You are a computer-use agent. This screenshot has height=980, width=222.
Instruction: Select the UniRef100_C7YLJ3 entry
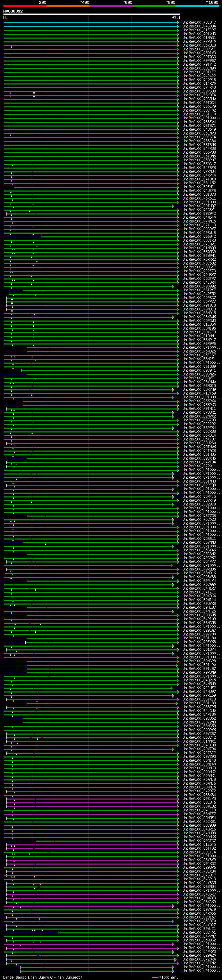pyautogui.click(x=199, y=225)
